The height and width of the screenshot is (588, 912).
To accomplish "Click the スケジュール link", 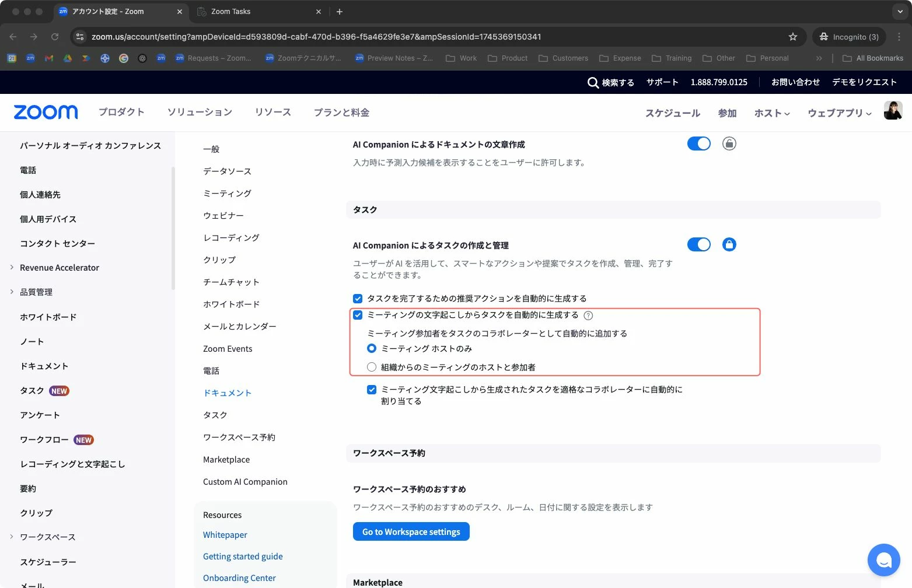I will 673,113.
